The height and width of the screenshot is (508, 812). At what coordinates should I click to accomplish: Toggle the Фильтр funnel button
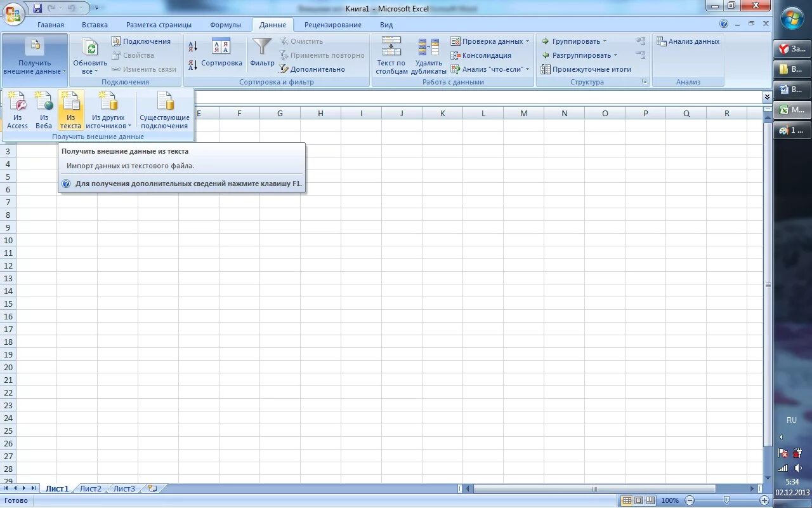tap(262, 53)
